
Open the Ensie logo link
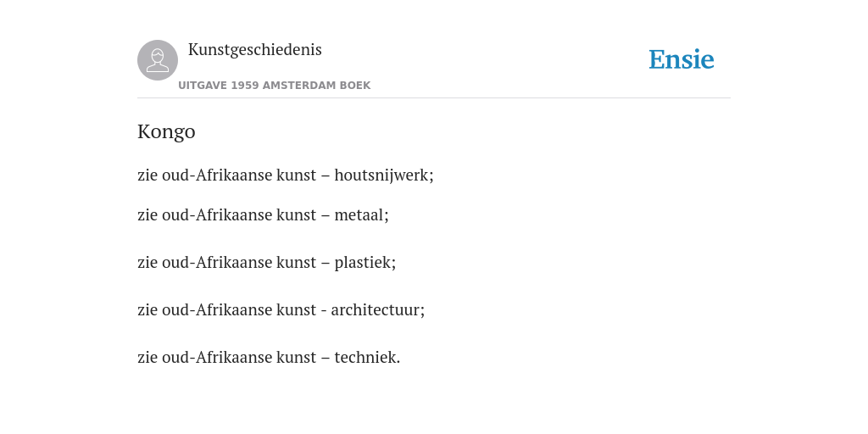(682, 59)
